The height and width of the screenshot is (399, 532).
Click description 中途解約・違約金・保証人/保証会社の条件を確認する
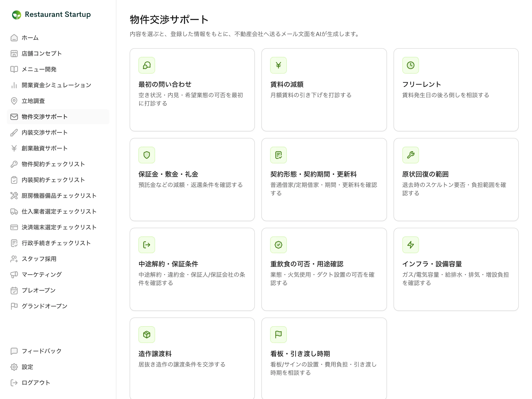point(192,279)
